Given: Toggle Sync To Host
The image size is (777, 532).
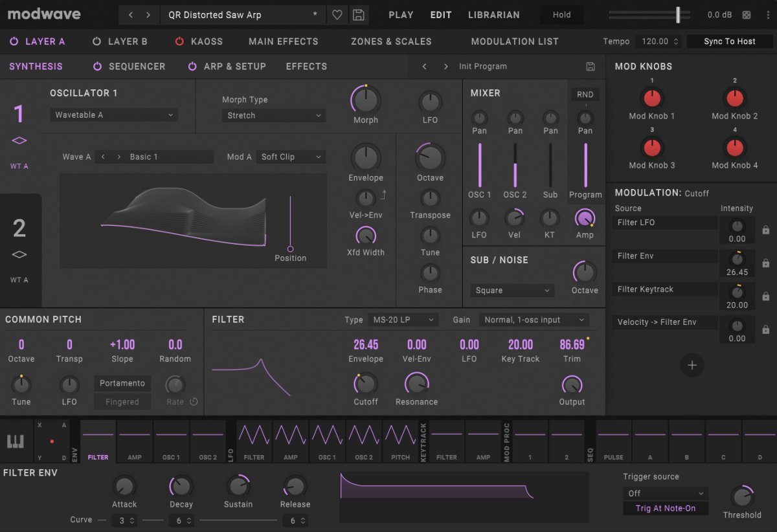Looking at the screenshot, I should (730, 41).
